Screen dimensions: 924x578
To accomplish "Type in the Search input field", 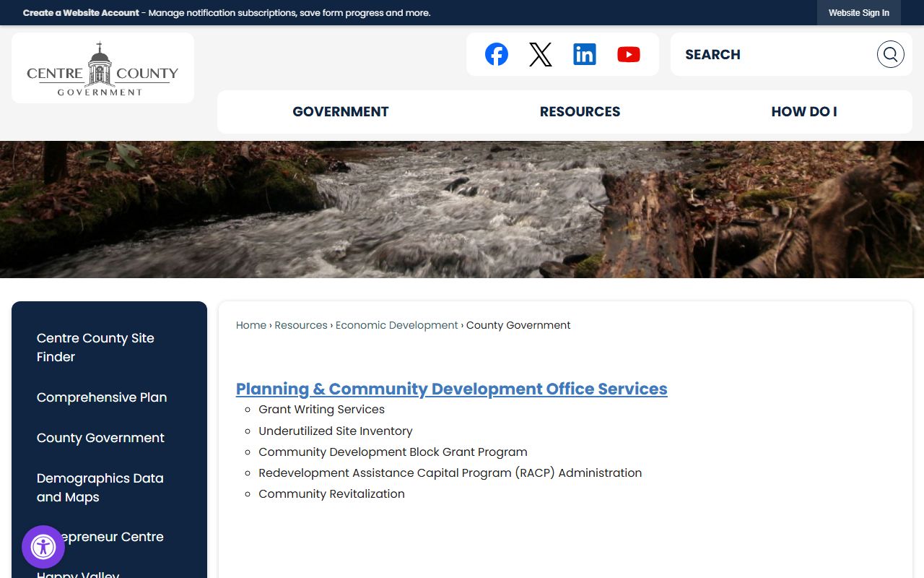I will click(772, 54).
